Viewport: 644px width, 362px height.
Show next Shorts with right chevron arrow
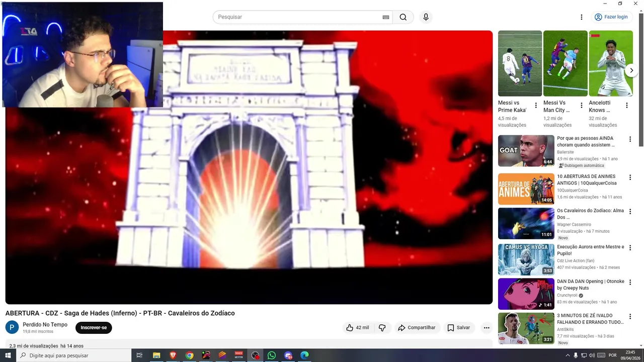pyautogui.click(x=631, y=71)
